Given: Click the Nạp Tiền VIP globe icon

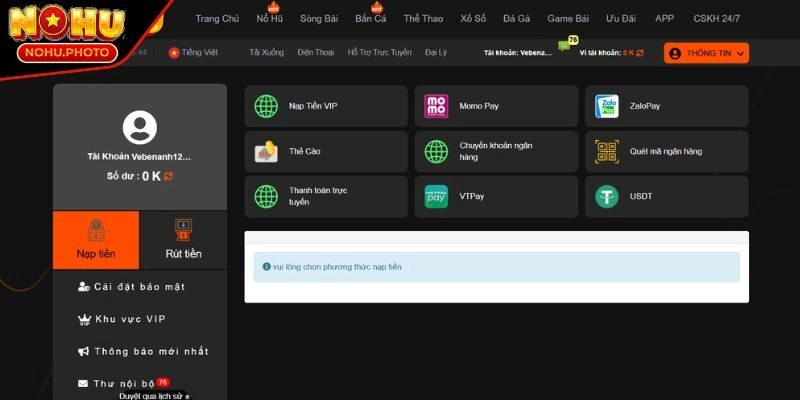Looking at the screenshot, I should click(266, 106).
